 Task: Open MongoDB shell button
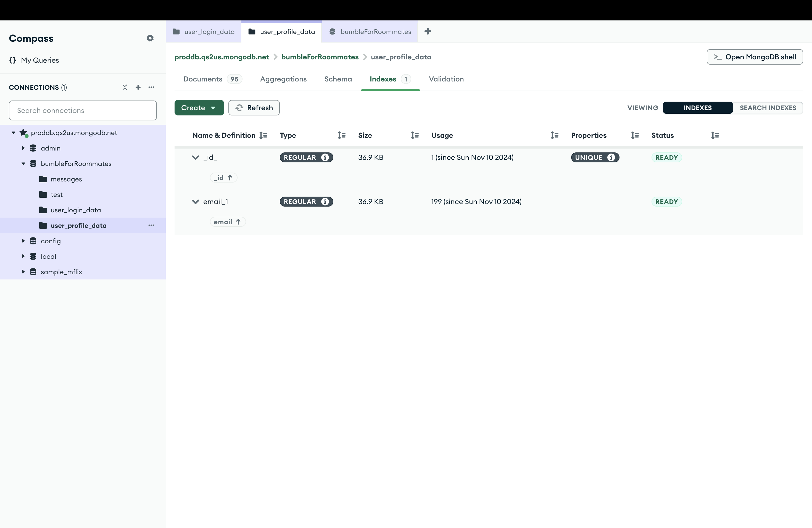(755, 57)
